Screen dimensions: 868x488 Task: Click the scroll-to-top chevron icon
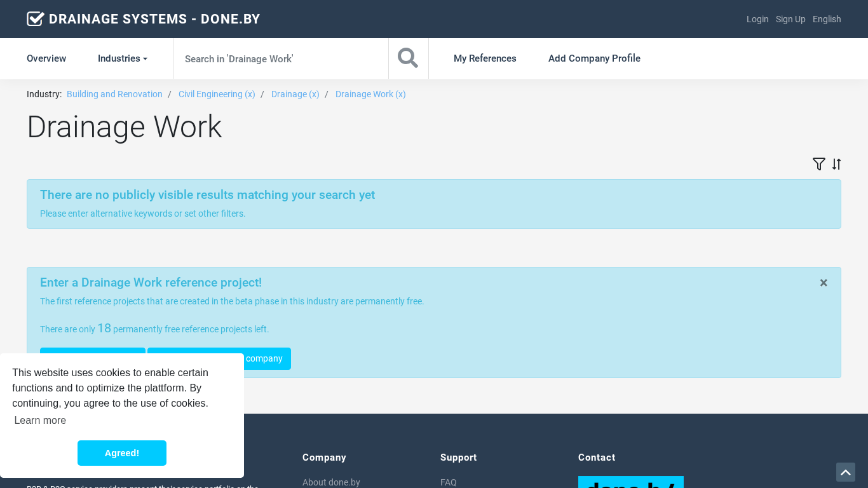846,472
